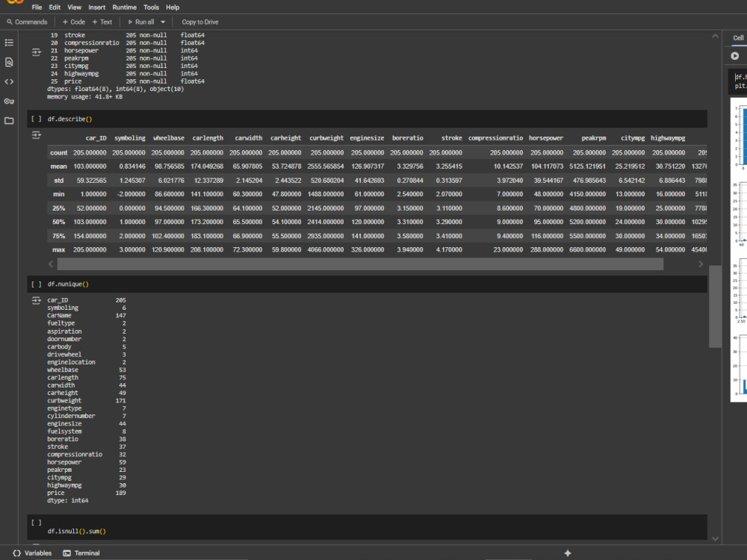Add a new Code cell
The width and height of the screenshot is (747, 560).
coord(74,22)
